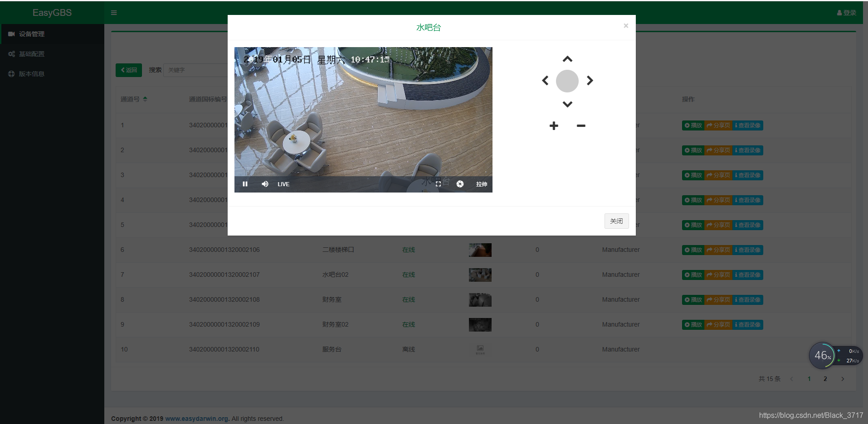Viewport: 868px width, 424px height.
Task: Play channel 1 stream
Action: click(x=693, y=125)
